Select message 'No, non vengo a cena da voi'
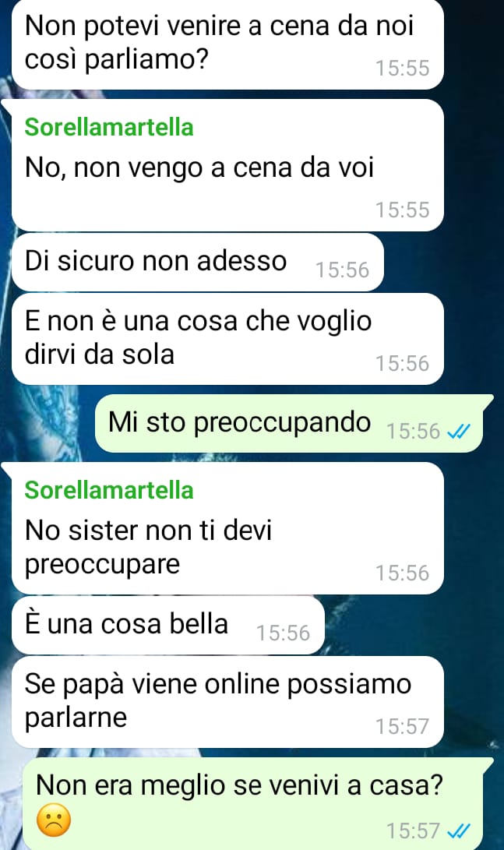 pos(227,165)
